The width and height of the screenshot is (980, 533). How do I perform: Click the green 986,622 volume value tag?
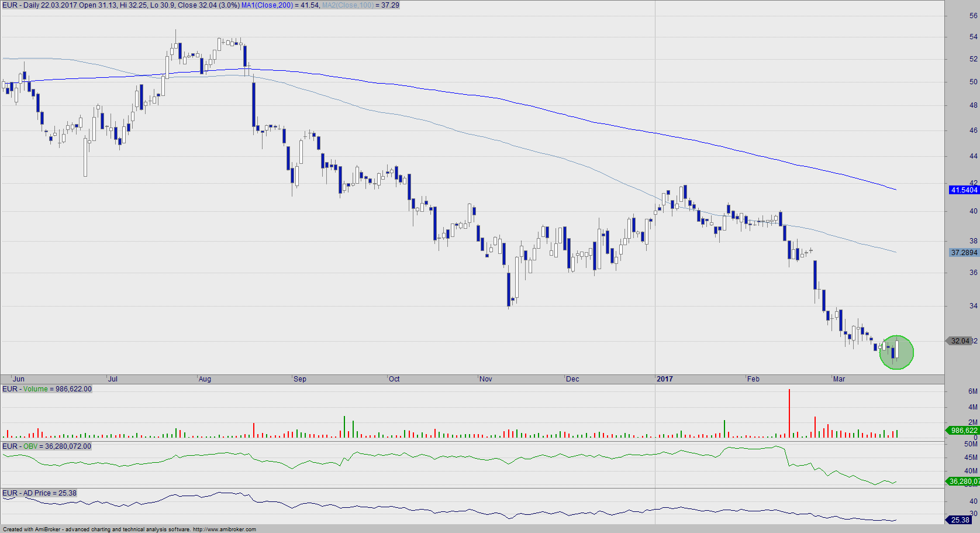(x=963, y=431)
